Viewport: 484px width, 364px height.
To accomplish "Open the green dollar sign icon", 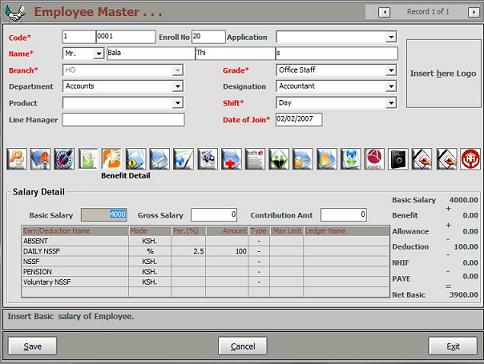I will pos(88,159).
